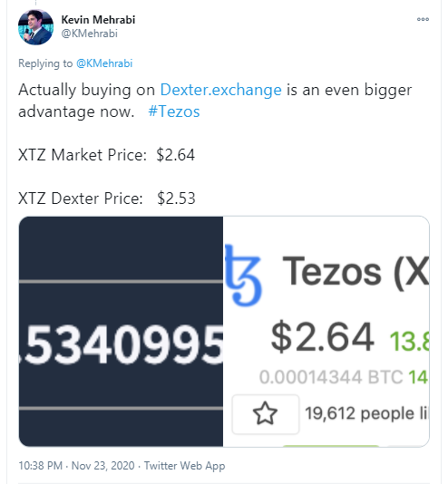
Task: Open the white Tezos market price image half
Action: coord(326,332)
